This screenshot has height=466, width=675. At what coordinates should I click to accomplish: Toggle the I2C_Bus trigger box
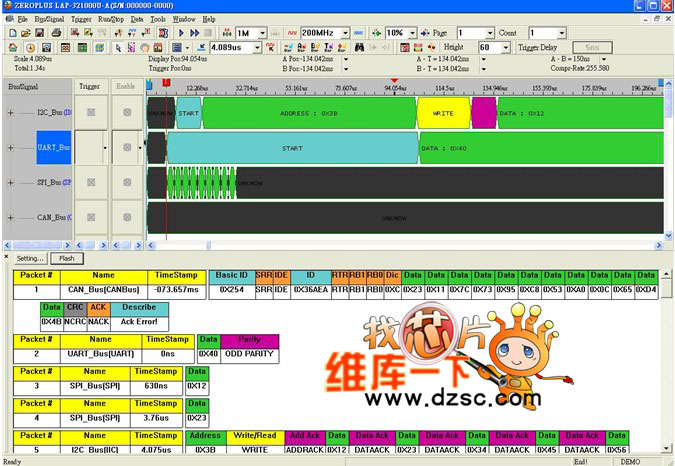pos(90,113)
